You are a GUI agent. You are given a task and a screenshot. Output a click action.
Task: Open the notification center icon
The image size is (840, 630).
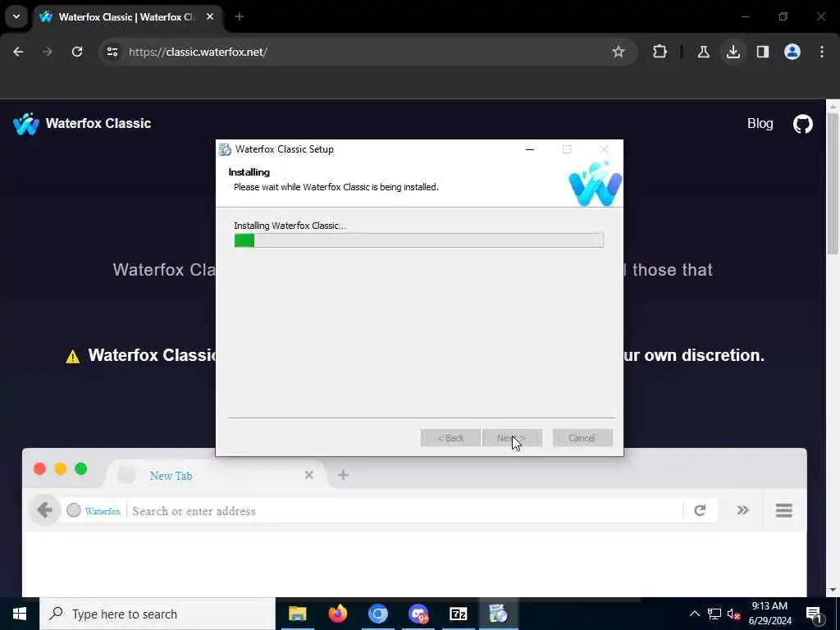point(814,614)
